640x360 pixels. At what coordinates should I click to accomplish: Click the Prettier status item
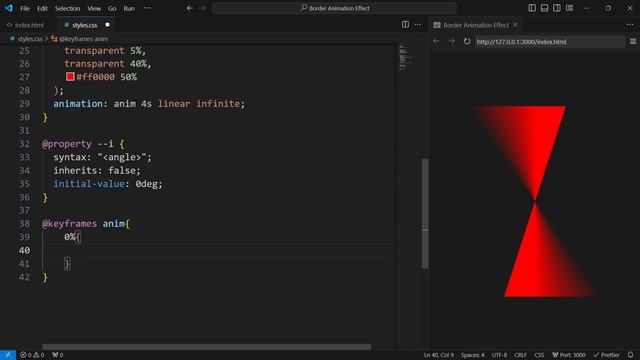[607, 355]
